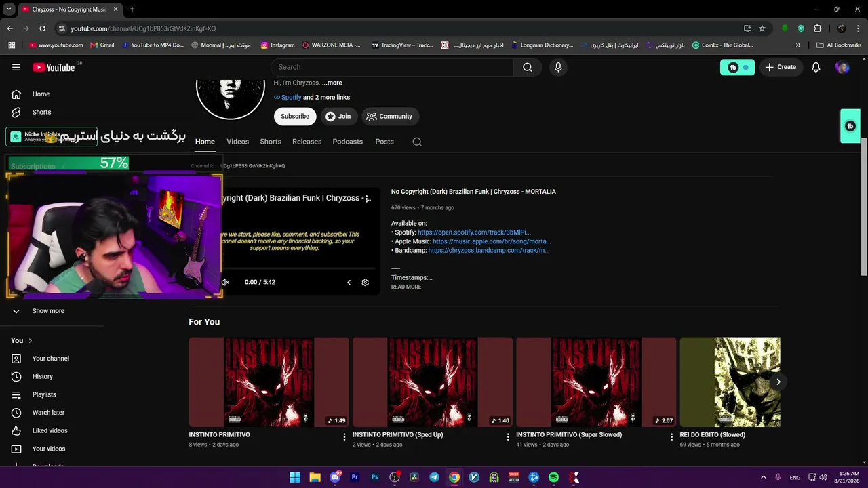Open the Posts tab

pyautogui.click(x=384, y=142)
